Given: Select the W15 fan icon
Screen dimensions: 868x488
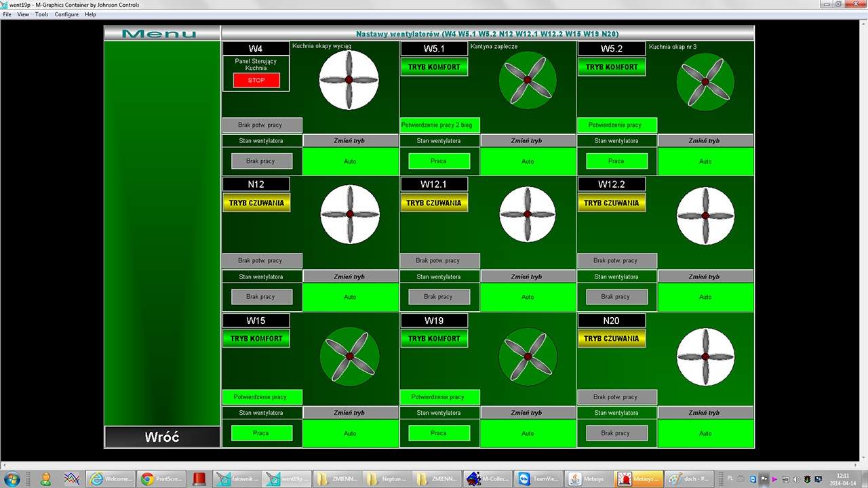Looking at the screenshot, I should (349, 356).
